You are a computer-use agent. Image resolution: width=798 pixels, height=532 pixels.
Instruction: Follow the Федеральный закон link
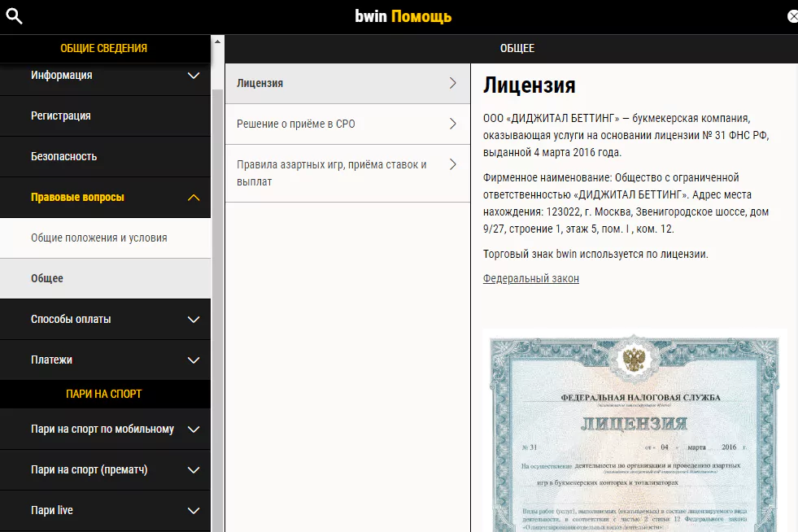coord(531,278)
